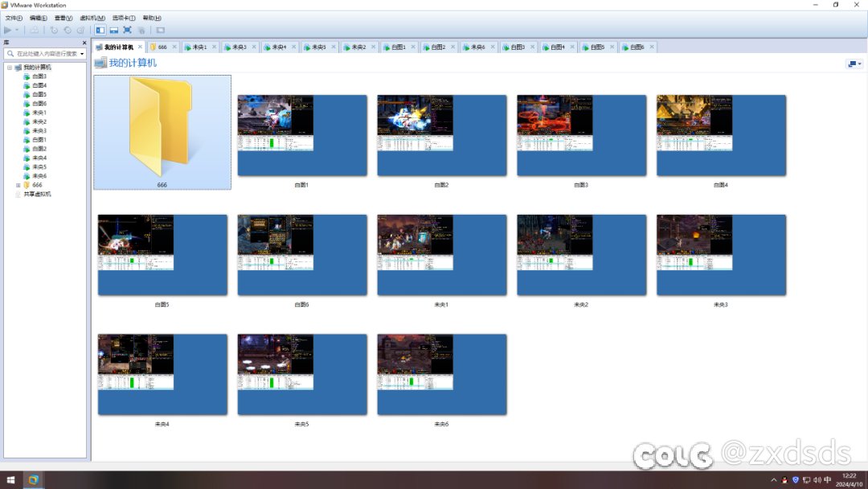
Task: Select 未央6 in the library tree
Action: [x=39, y=176]
